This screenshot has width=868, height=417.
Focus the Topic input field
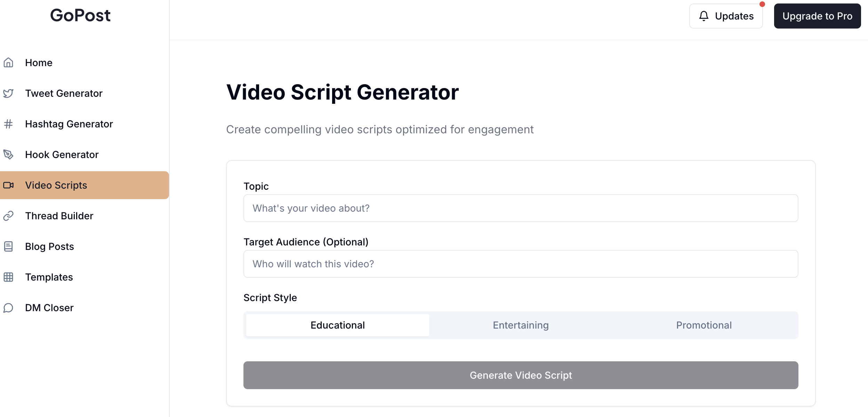click(x=521, y=208)
